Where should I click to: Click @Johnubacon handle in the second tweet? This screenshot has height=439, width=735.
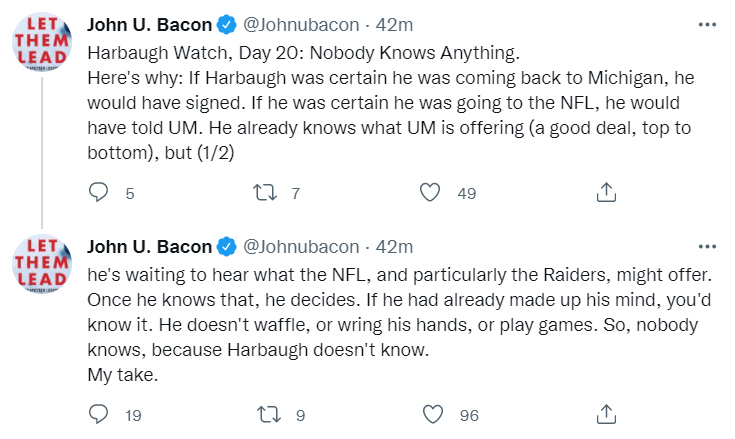(301, 247)
